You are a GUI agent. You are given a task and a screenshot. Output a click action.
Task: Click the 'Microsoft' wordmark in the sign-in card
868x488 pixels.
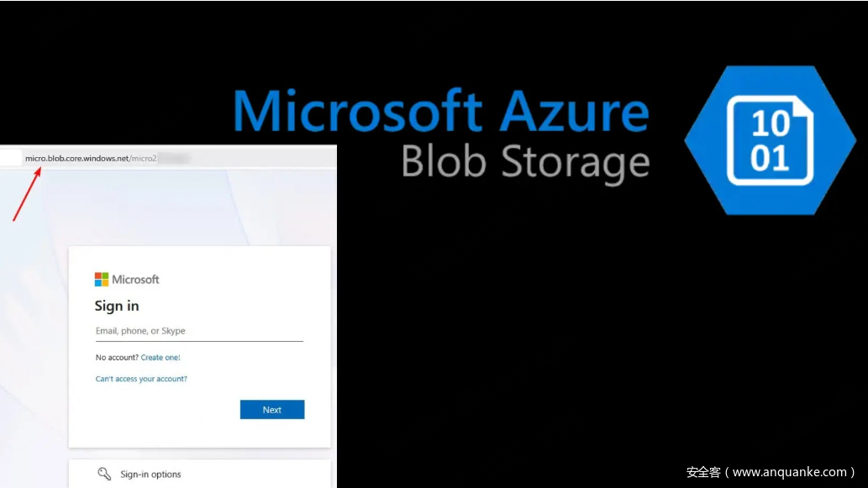pyautogui.click(x=135, y=280)
